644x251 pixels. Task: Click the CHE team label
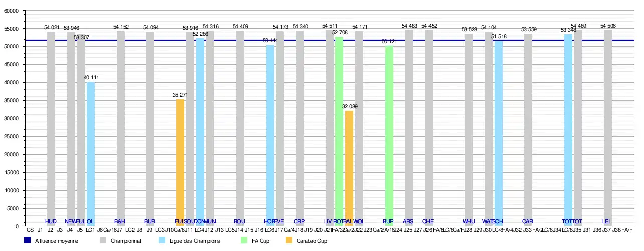tap(428, 221)
